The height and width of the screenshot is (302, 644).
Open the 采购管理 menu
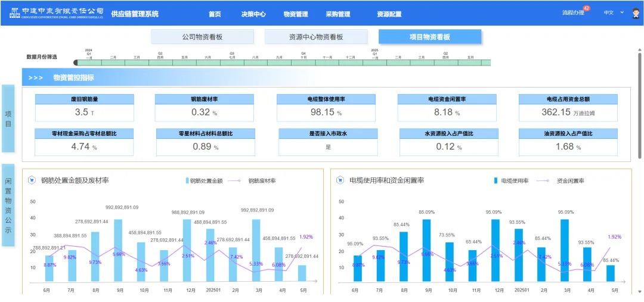coord(338,14)
